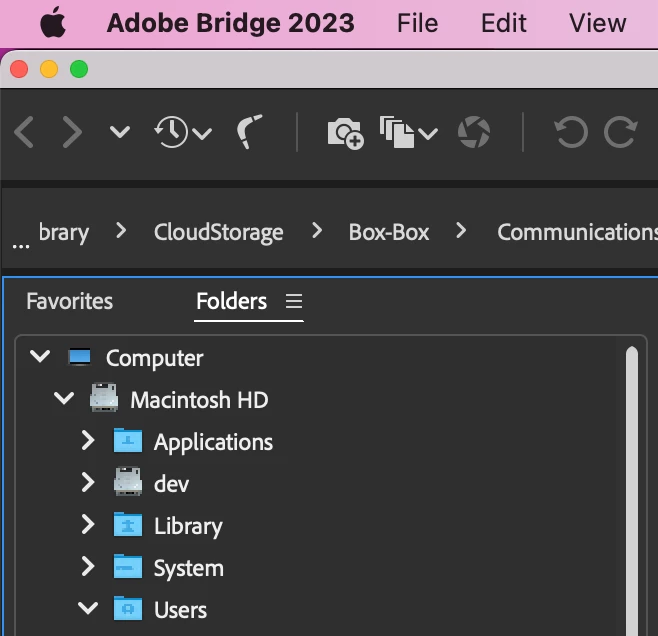The height and width of the screenshot is (636, 658).
Task: Click the boomerang return icon
Action: click(x=250, y=132)
